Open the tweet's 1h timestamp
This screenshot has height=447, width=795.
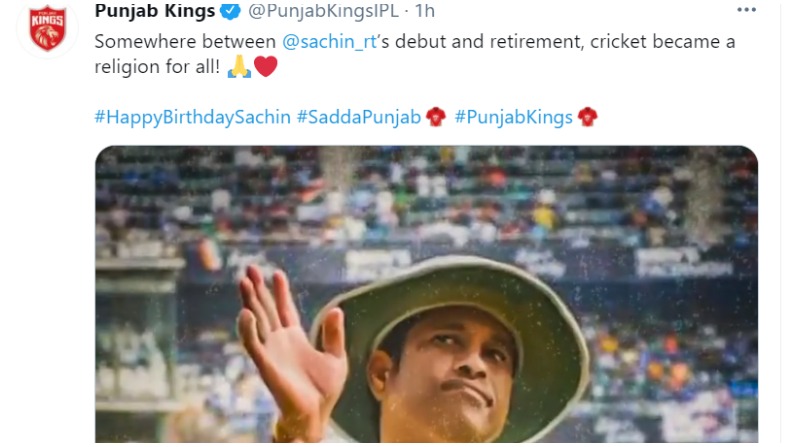425,11
